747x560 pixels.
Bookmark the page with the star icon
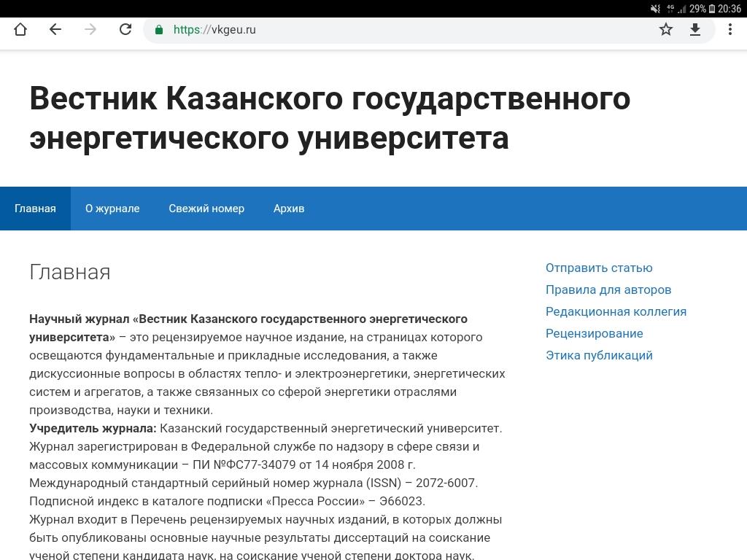pos(665,30)
